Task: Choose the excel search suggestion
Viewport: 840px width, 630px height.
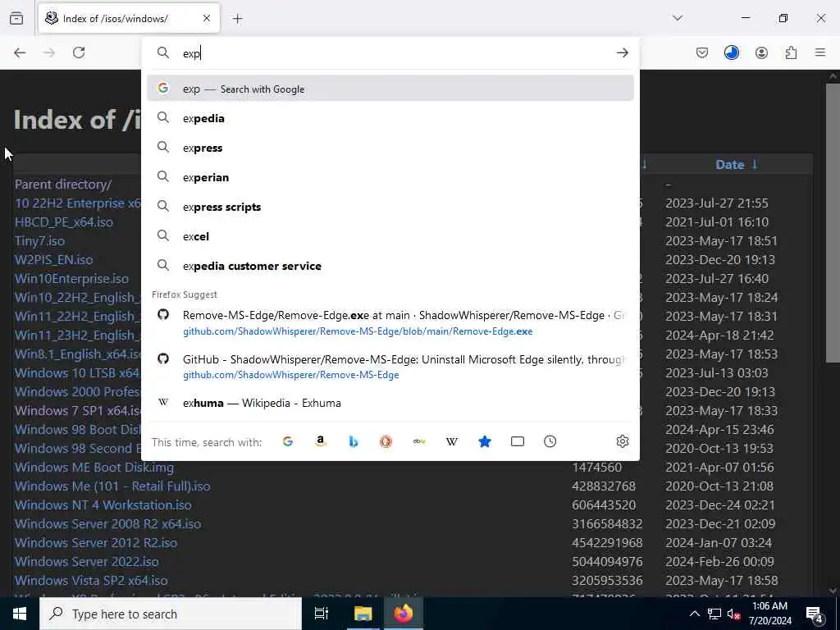Action: click(x=390, y=235)
